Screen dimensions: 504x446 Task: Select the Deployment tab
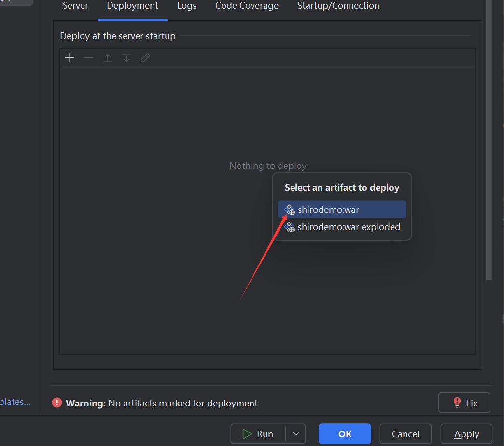click(132, 6)
